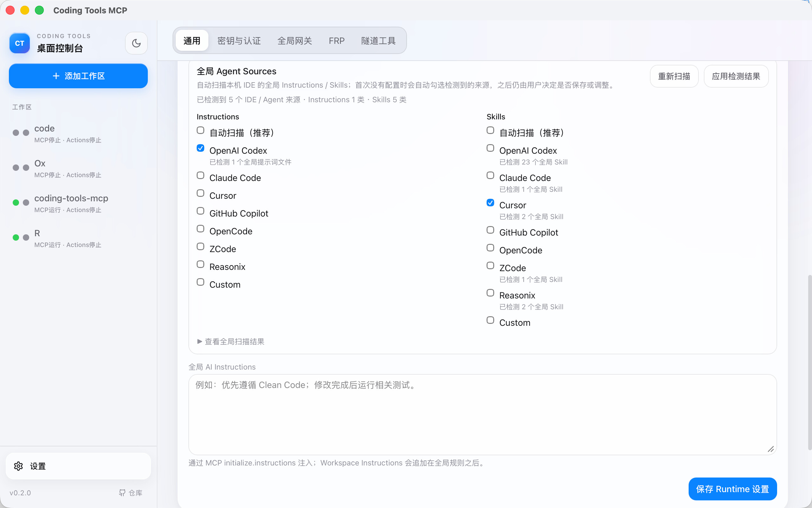Open the Ox workspace
Screen dimensions: 812x508
[x=78, y=169]
